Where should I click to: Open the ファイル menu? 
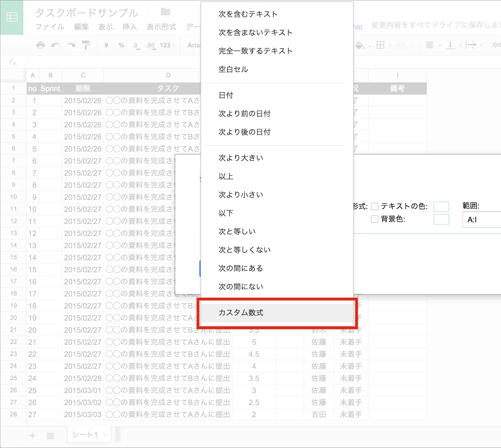point(50,27)
